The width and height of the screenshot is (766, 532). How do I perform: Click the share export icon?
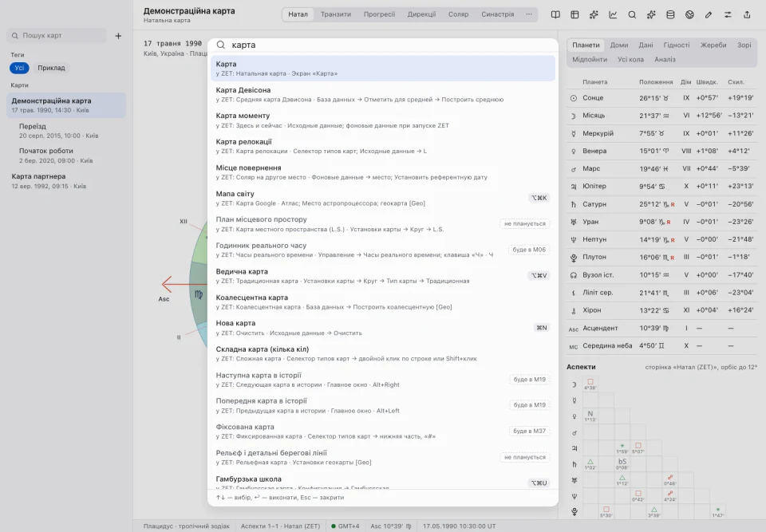click(x=747, y=14)
